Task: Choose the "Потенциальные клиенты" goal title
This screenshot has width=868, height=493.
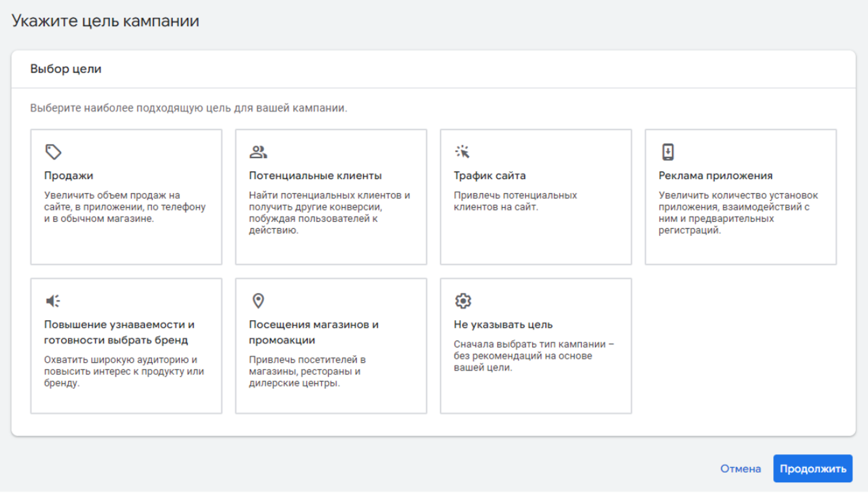Action: 315,176
